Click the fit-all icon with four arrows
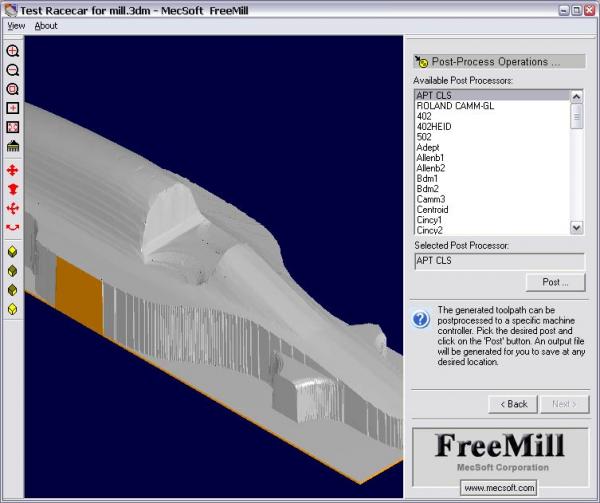Viewport: 600px width, 503px height. [13, 127]
